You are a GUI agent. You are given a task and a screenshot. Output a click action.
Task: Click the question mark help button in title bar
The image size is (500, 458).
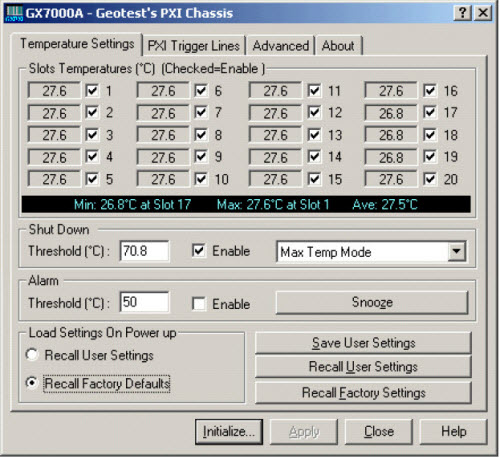(x=462, y=13)
